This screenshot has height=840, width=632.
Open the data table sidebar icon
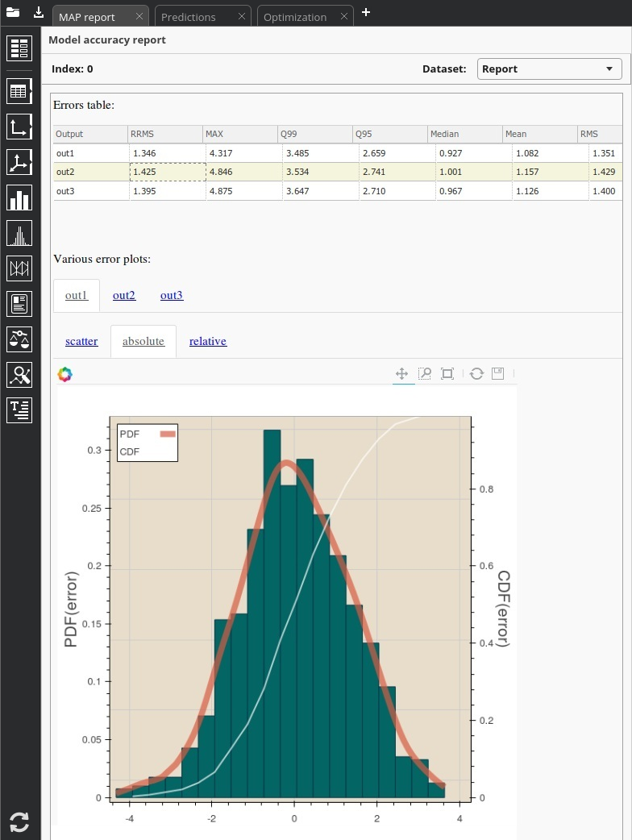19,91
